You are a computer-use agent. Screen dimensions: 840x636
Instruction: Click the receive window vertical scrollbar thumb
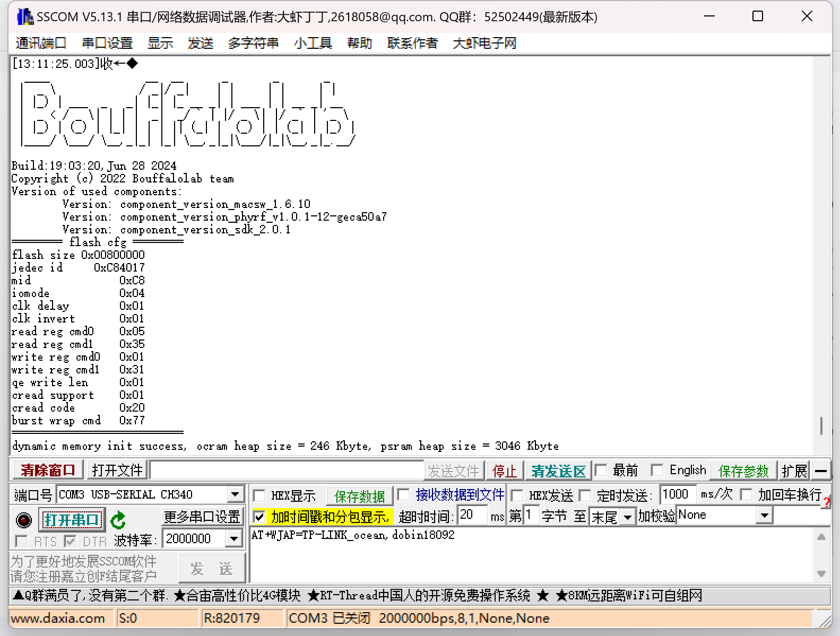click(x=821, y=425)
